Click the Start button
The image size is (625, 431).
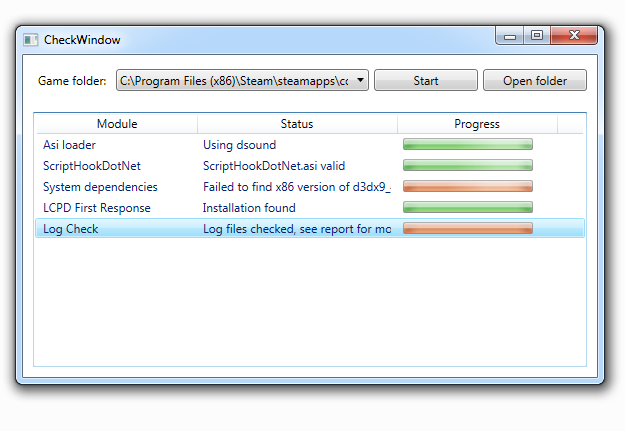tap(426, 81)
